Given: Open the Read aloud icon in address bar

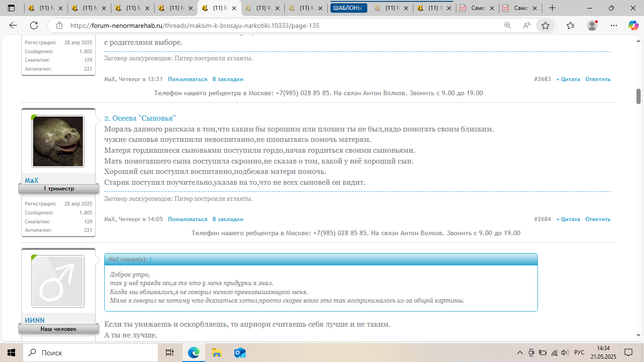Looking at the screenshot, I should [527, 25].
